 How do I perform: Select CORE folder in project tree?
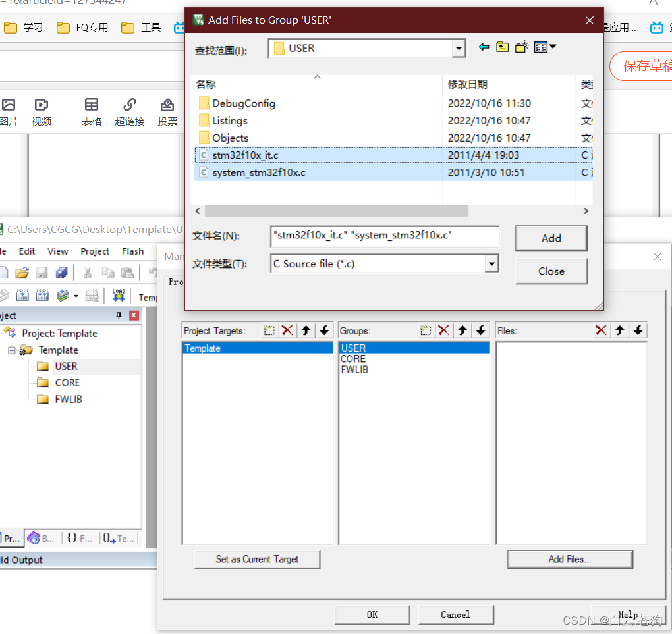(x=67, y=383)
